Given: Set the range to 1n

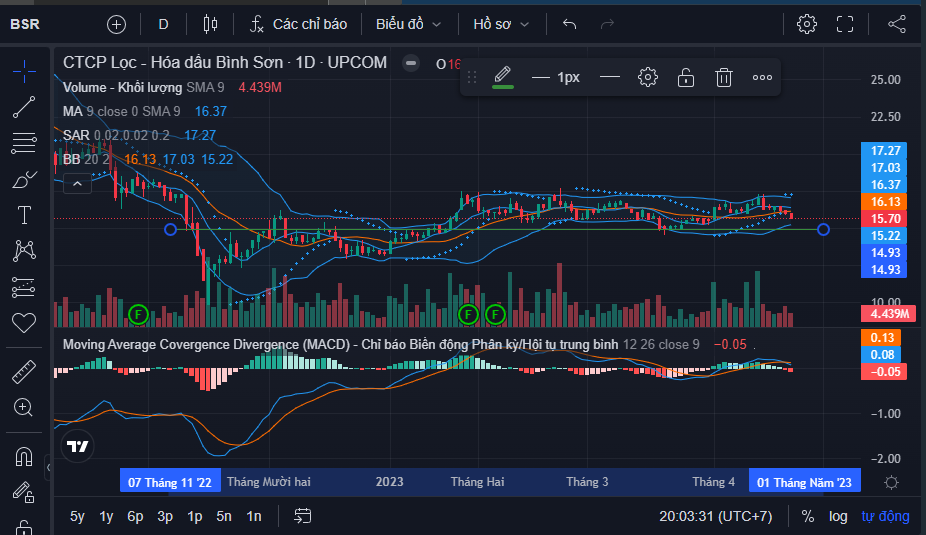Looking at the screenshot, I should point(254,516).
